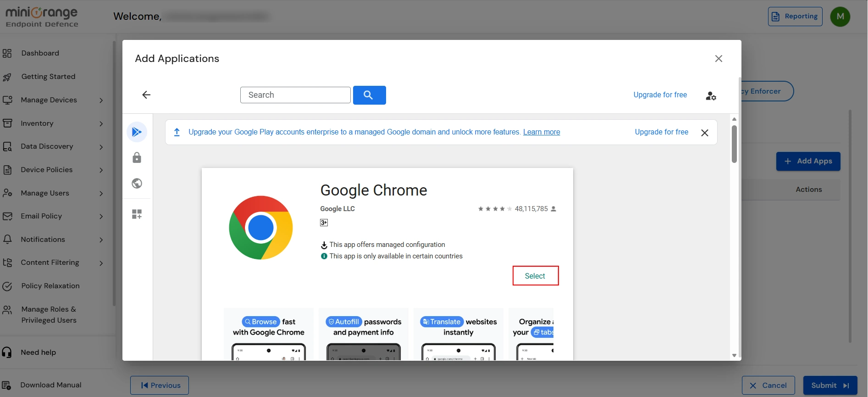The height and width of the screenshot is (397, 868).
Task: Click the Inventory box icon
Action: (7, 123)
